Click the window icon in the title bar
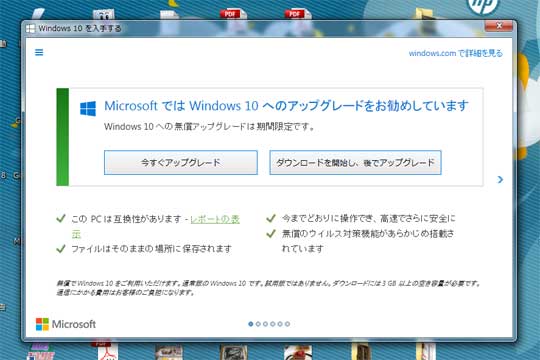The image size is (540, 360). [30, 29]
